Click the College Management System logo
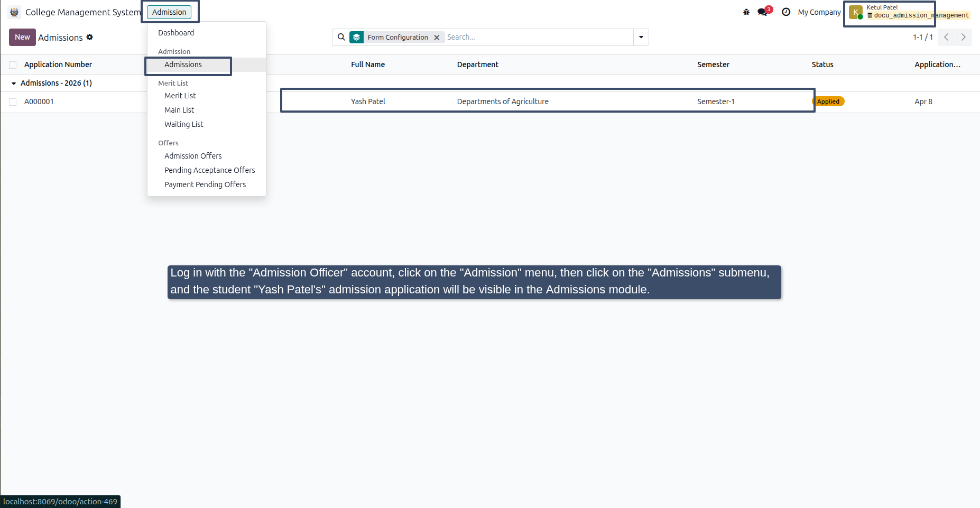 (x=14, y=12)
